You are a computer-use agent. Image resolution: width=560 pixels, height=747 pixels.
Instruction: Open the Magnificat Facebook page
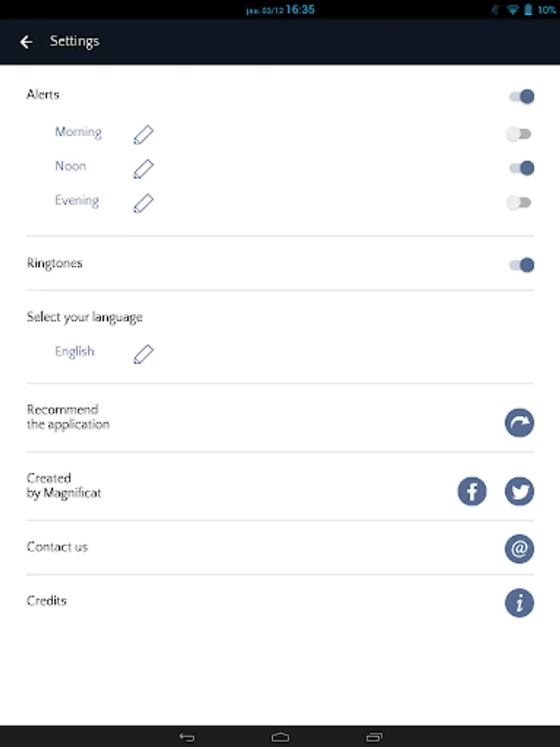click(472, 491)
